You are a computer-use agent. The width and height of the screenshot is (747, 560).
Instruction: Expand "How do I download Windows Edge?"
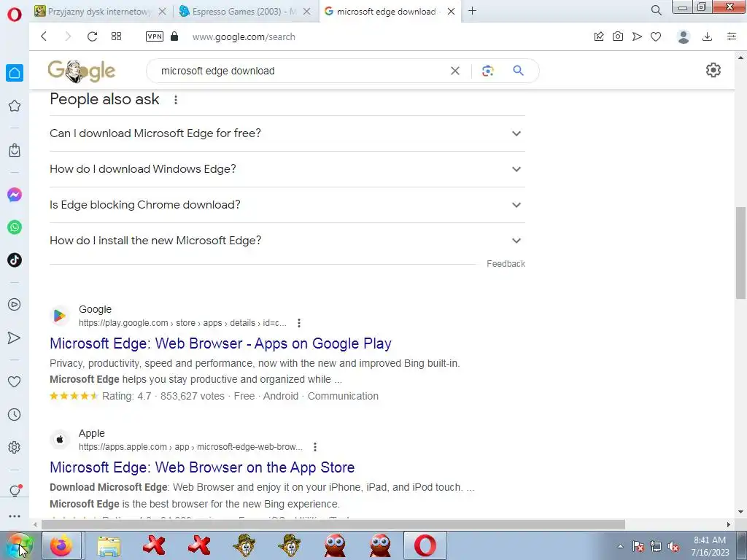[x=287, y=169]
